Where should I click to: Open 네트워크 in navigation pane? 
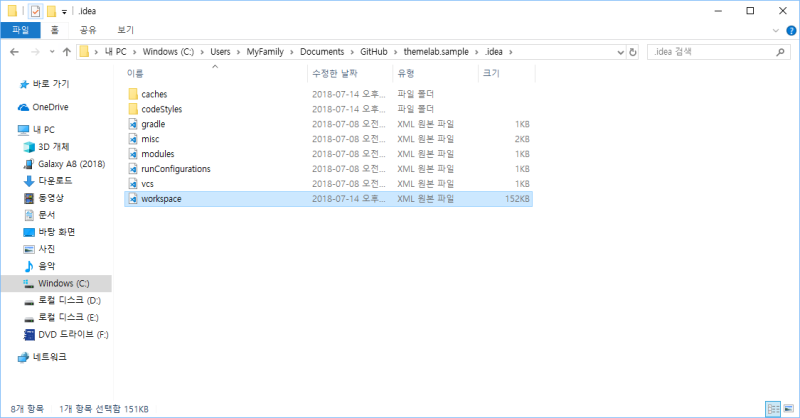[49, 357]
